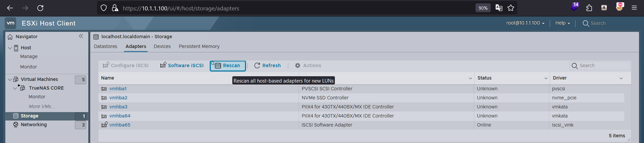Switch to the Devices tab
This screenshot has width=644, height=143.
click(x=162, y=46)
